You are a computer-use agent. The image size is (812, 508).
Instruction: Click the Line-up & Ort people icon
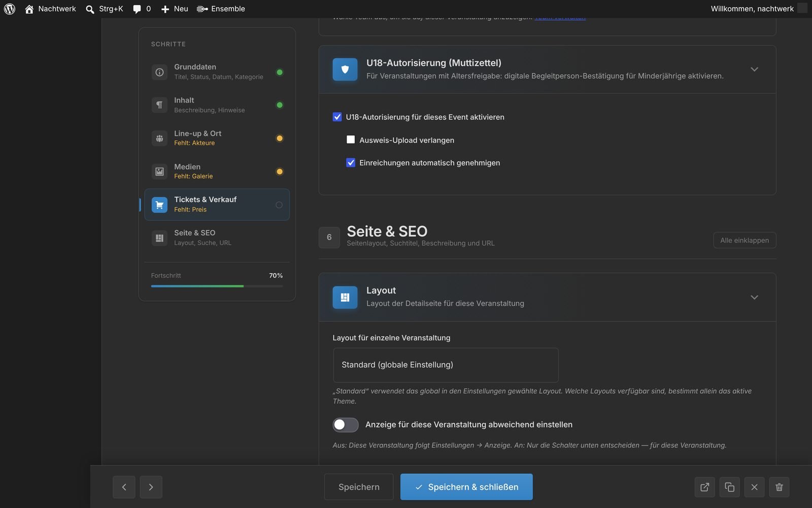tap(159, 138)
